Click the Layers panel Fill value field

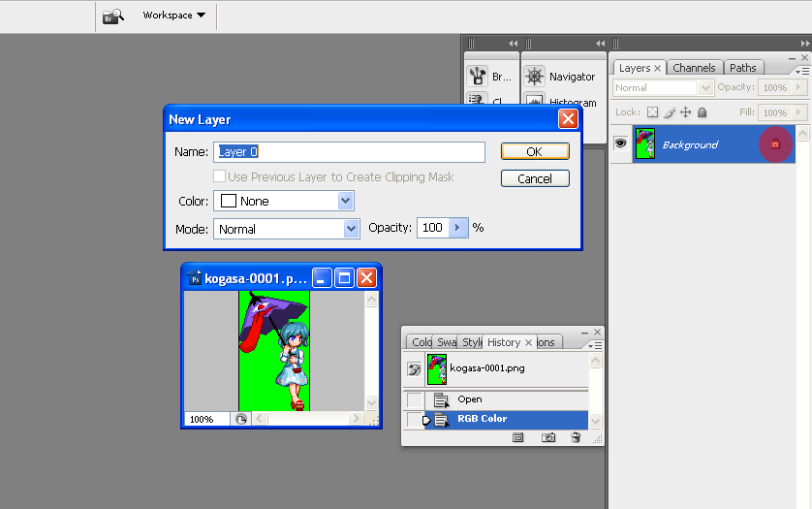pos(775,112)
